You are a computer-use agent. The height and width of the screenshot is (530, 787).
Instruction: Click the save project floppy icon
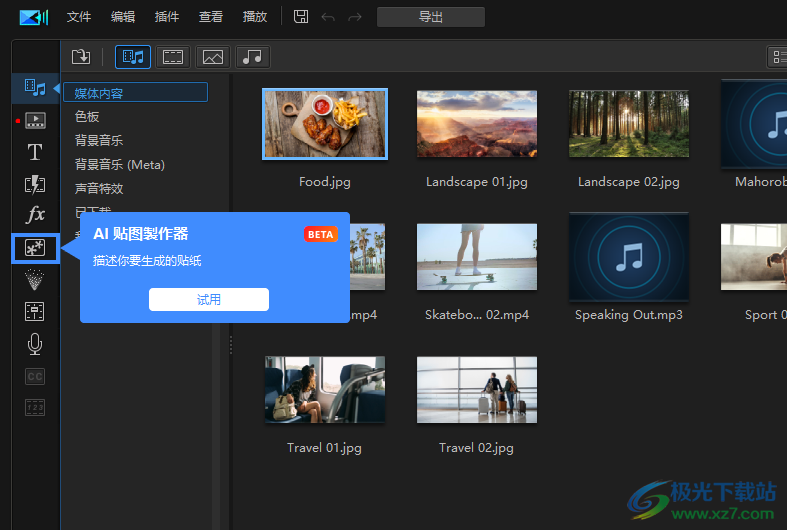[301, 17]
